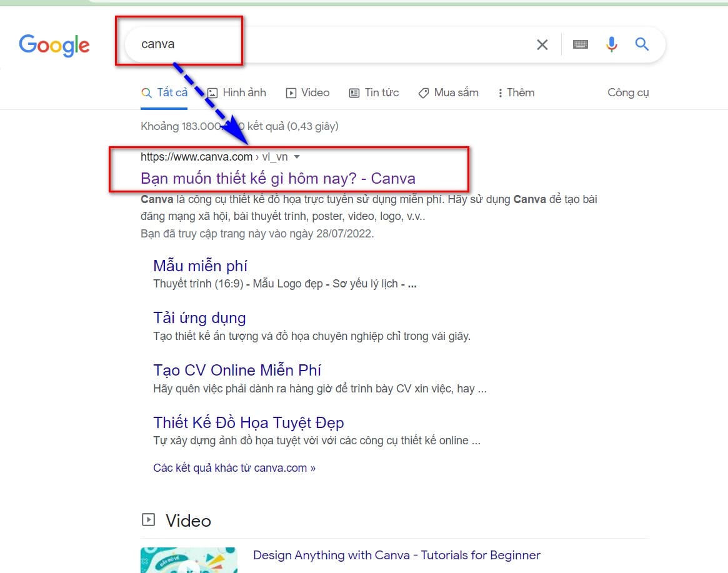The width and height of the screenshot is (728, 573).
Task: Start voice search with the microphone icon
Action: pyautogui.click(x=612, y=44)
